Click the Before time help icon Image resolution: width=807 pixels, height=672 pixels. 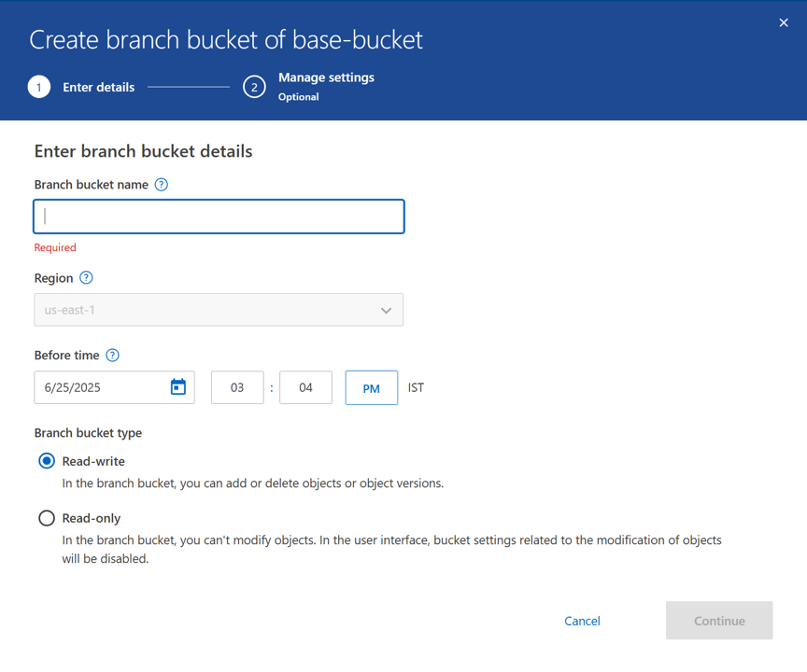(x=113, y=356)
